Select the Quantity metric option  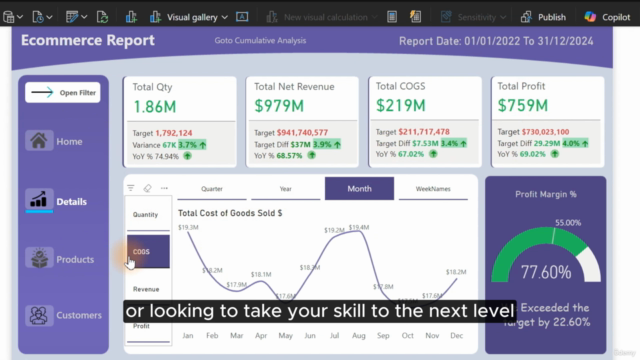(x=148, y=214)
